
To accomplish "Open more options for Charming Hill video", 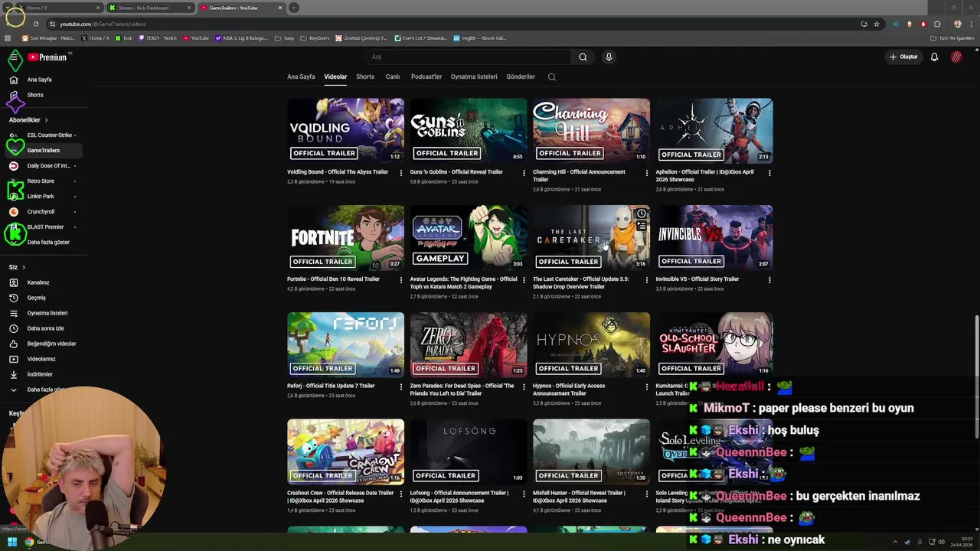I will click(647, 173).
